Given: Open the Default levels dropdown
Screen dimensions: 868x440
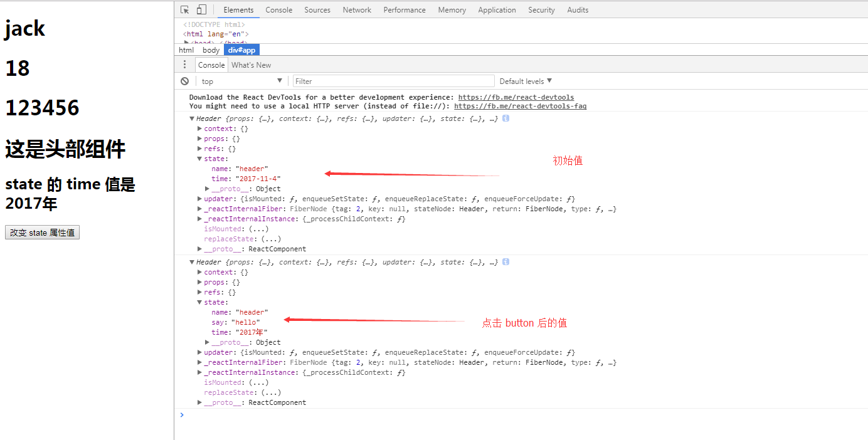Looking at the screenshot, I should pyautogui.click(x=526, y=81).
